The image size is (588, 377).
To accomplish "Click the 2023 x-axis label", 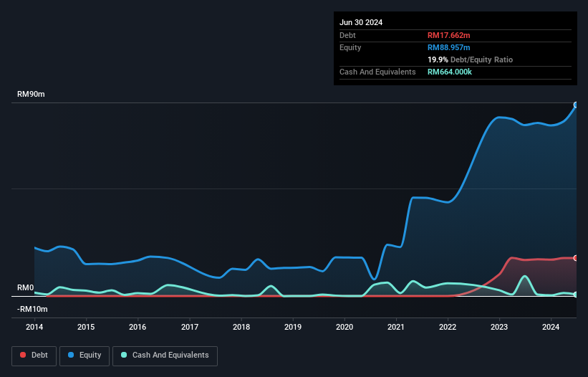I will point(499,327).
